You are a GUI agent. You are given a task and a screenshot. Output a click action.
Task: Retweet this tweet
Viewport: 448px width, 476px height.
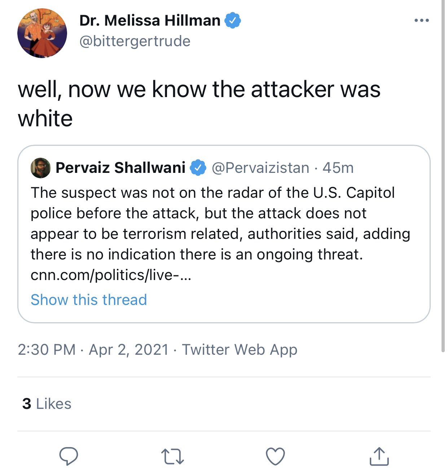pos(172,456)
